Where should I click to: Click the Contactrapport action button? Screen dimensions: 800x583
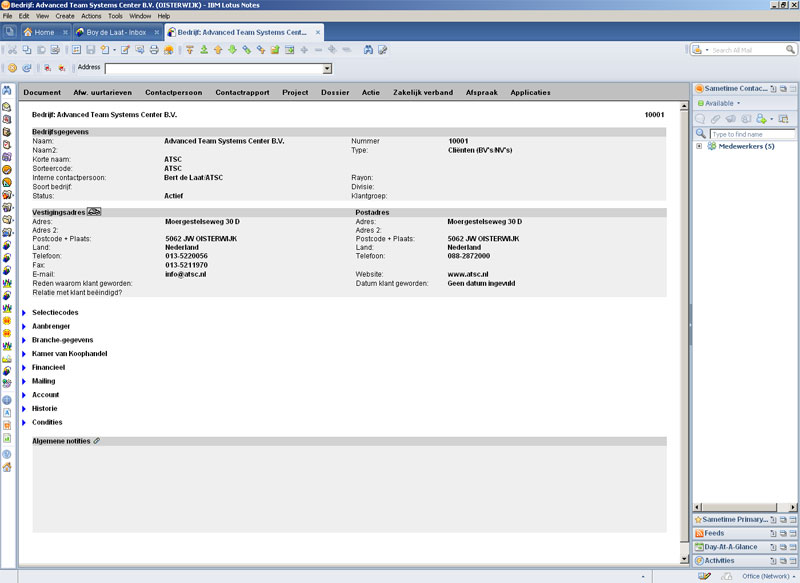click(x=242, y=92)
